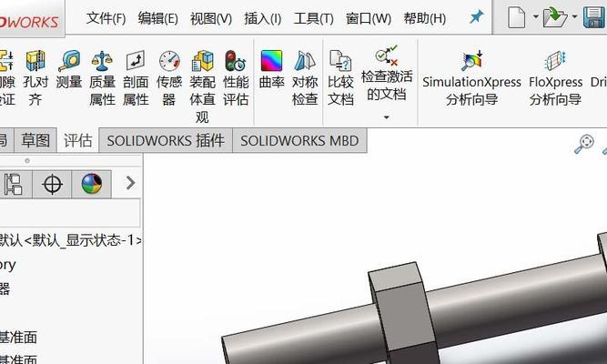This screenshot has height=364, width=607.
Task: Pin the menu bar with pushpin
Action: coord(477,16)
